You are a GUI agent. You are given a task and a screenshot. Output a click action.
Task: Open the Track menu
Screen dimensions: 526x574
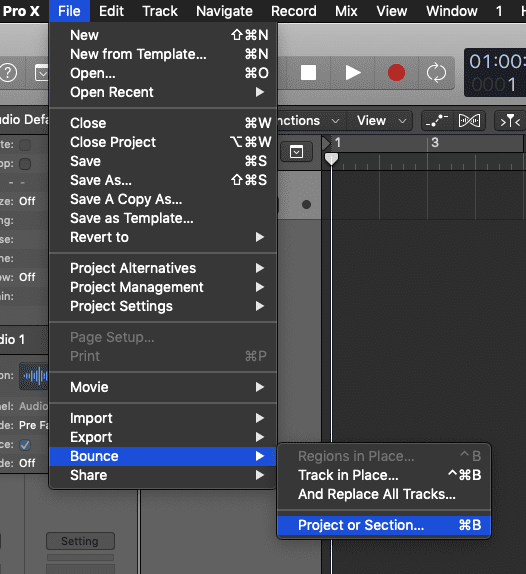click(x=160, y=11)
